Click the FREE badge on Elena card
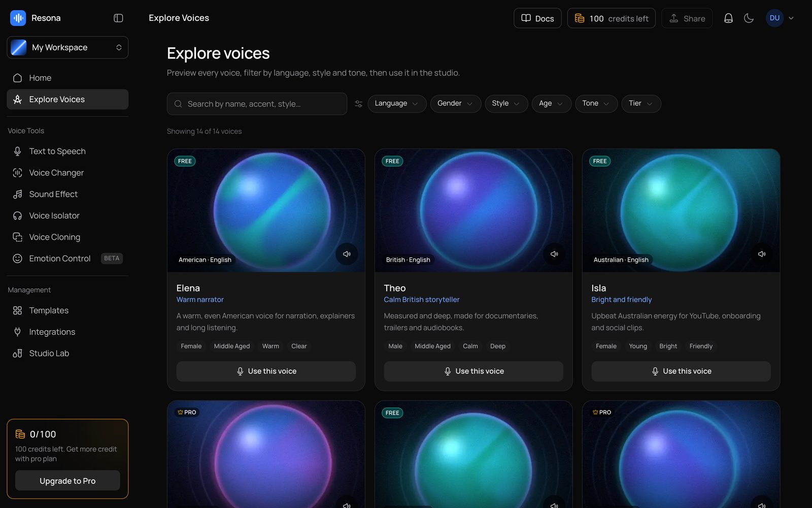The width and height of the screenshot is (812, 508). 185,161
